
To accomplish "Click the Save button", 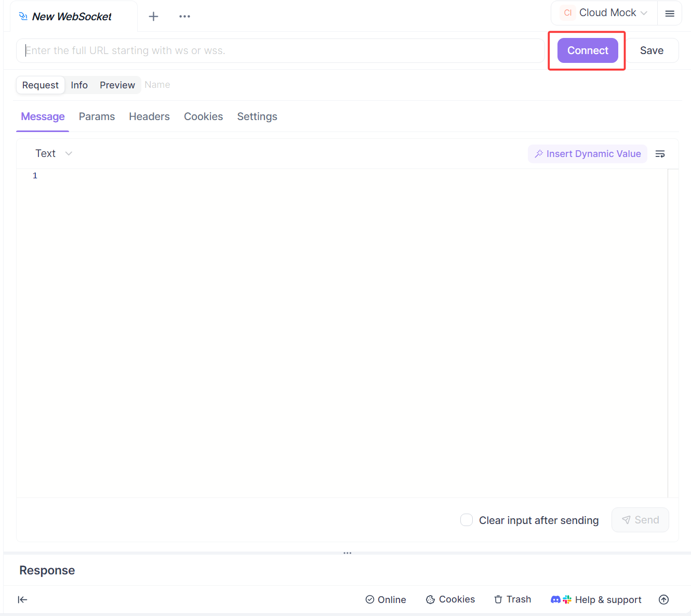I will pos(652,50).
